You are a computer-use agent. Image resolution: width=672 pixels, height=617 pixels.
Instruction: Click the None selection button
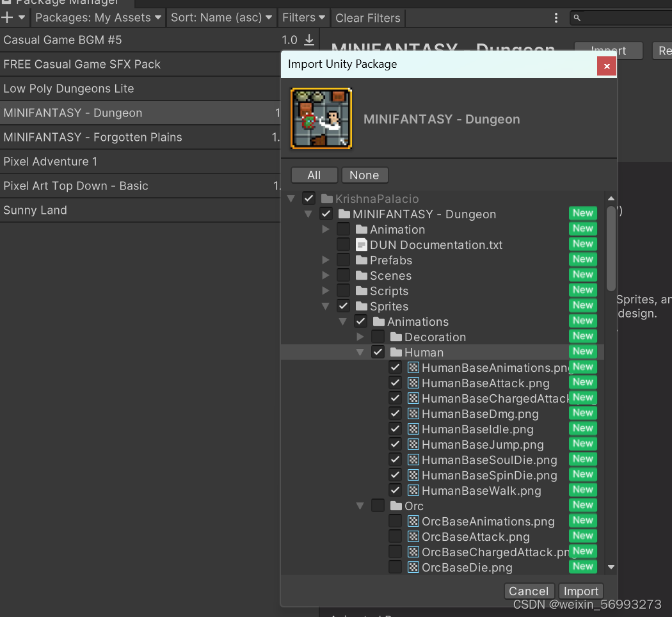point(364,175)
